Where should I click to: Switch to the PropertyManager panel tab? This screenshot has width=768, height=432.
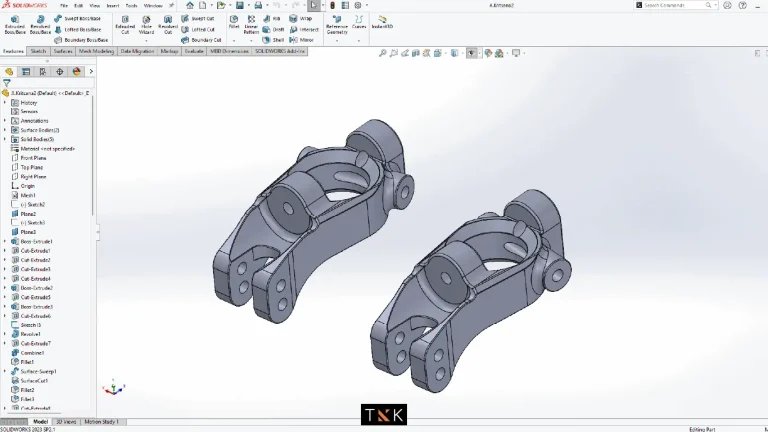click(x=26, y=72)
